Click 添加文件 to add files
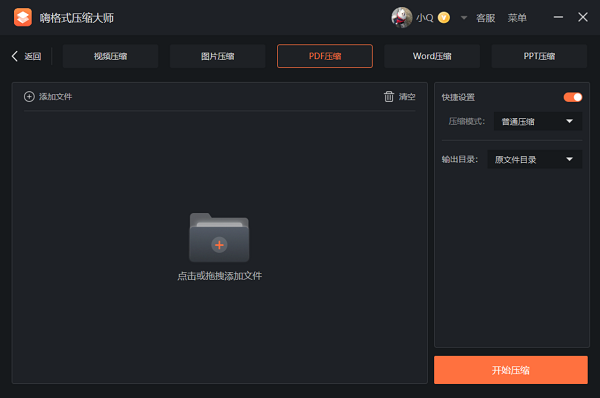 (x=48, y=96)
